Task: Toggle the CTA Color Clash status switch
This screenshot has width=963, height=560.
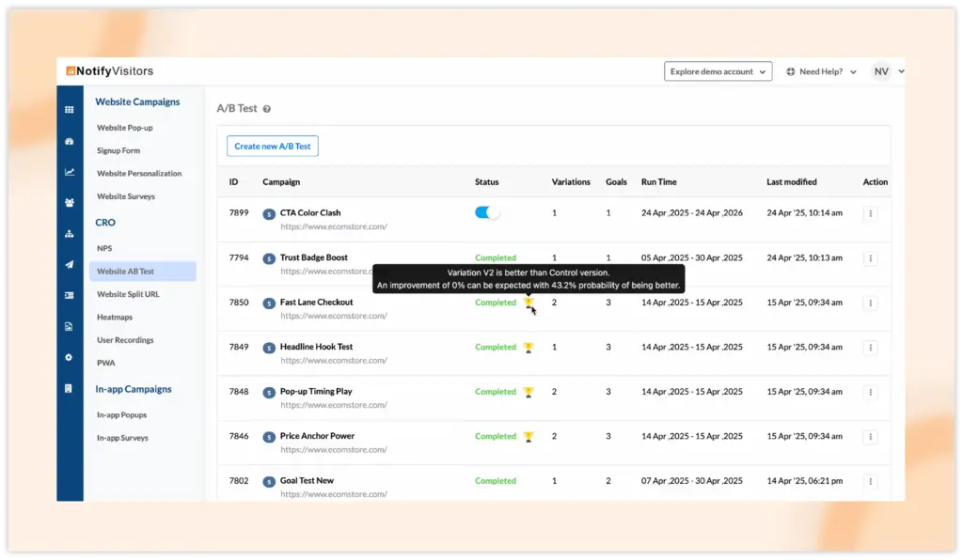Action: [x=487, y=213]
